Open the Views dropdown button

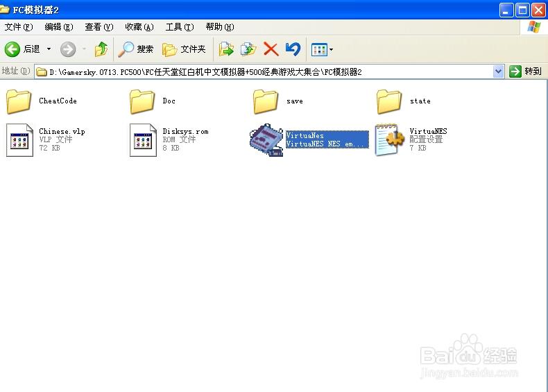(322, 50)
